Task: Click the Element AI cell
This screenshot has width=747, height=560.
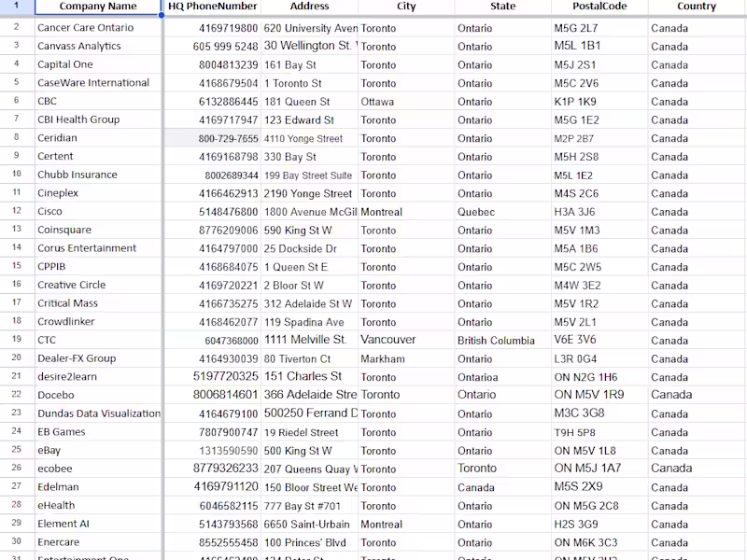Action: tap(98, 524)
